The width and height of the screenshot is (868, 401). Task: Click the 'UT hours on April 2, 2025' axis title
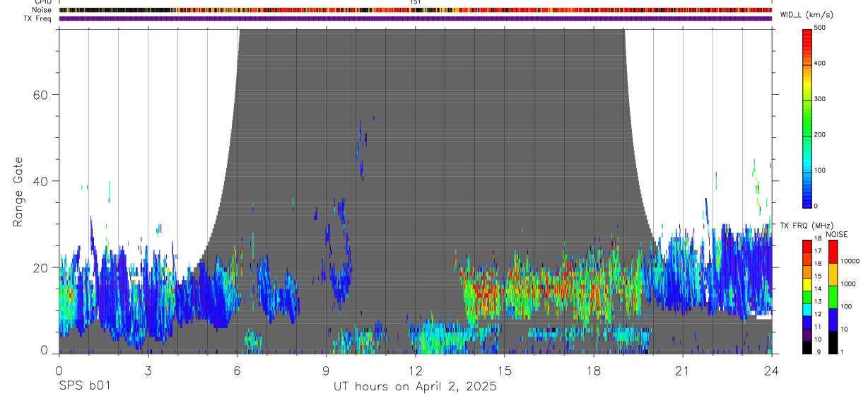click(x=415, y=387)
